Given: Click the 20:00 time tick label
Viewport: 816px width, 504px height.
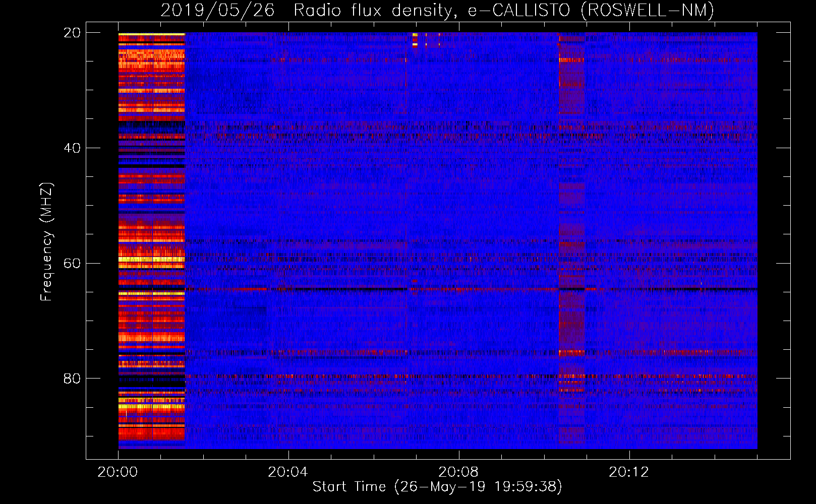Looking at the screenshot, I should click(x=118, y=472).
